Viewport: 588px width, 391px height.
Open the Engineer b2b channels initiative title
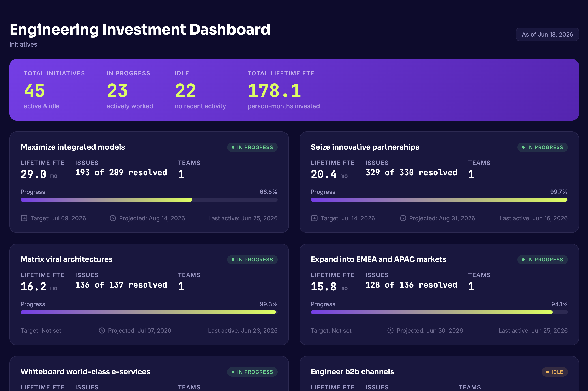click(352, 371)
